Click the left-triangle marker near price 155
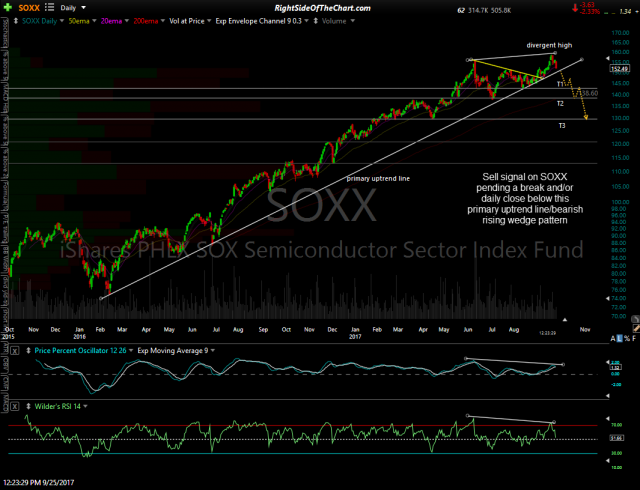Viewport: 640px width, 490px height. (x=608, y=59)
